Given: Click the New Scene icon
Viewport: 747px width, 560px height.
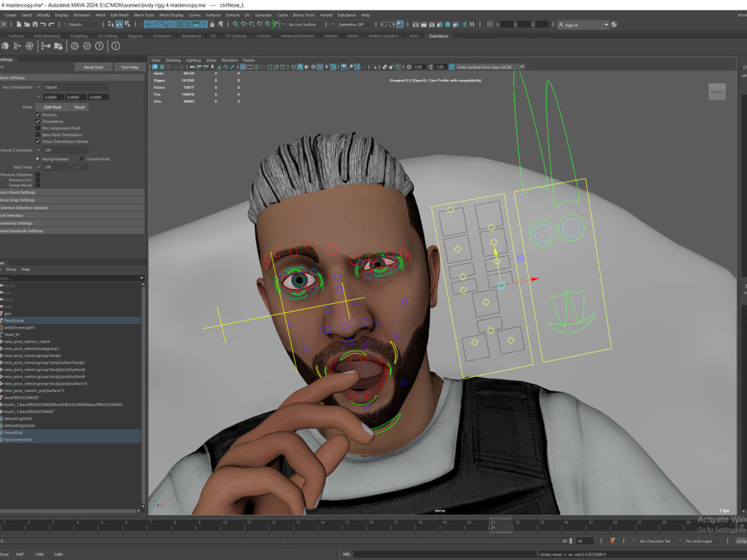Looking at the screenshot, I should (x=19, y=25).
